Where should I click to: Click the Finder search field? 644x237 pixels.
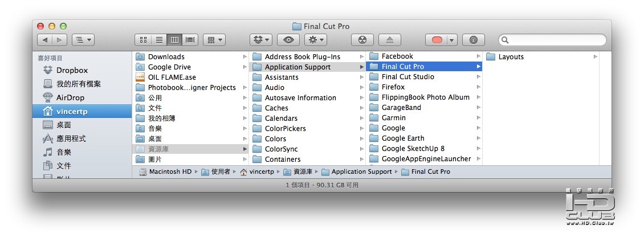tap(552, 40)
